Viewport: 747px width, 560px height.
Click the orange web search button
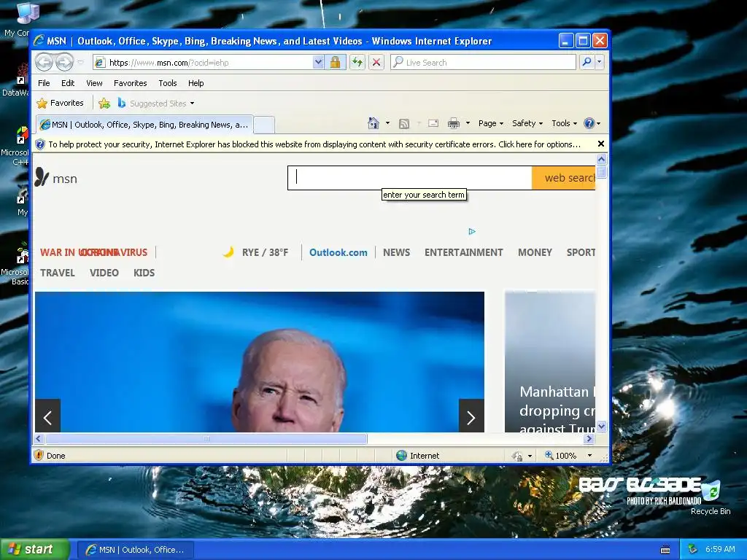564,178
